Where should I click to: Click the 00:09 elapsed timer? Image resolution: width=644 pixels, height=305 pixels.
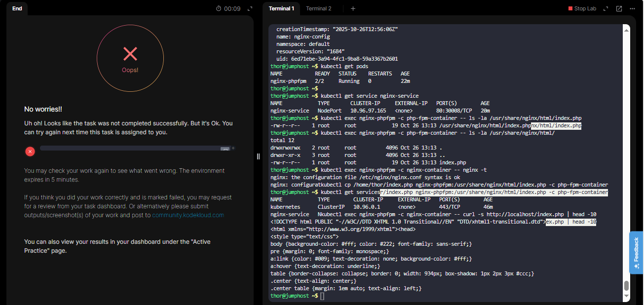coord(232,8)
